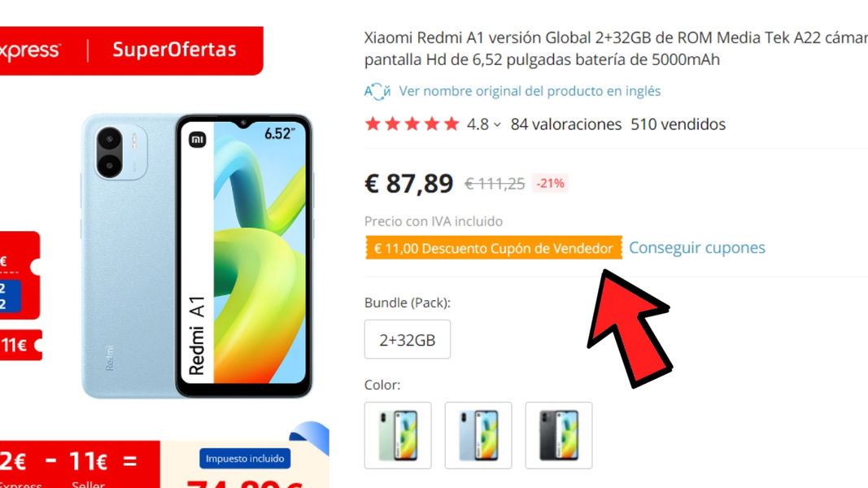Image resolution: width=868 pixels, height=488 pixels.
Task: Click the AliExpress logo in red banner
Action: pyautogui.click(x=30, y=51)
